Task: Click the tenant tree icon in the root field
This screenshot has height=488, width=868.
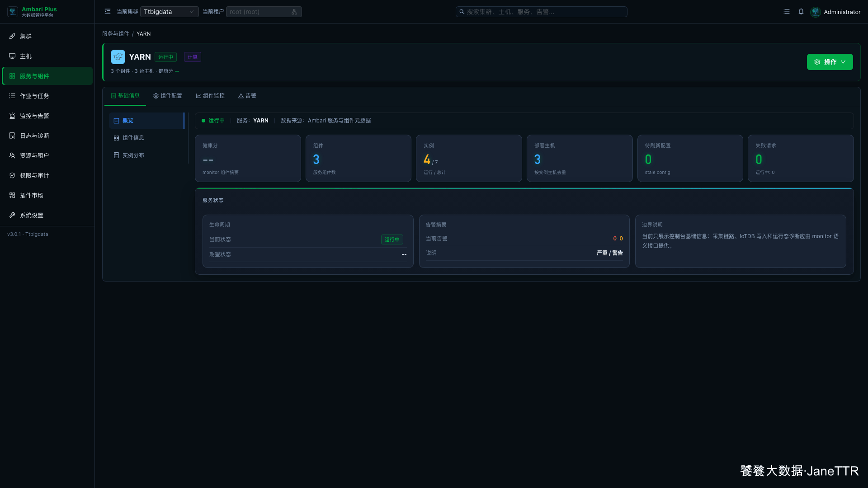Action: pos(294,12)
